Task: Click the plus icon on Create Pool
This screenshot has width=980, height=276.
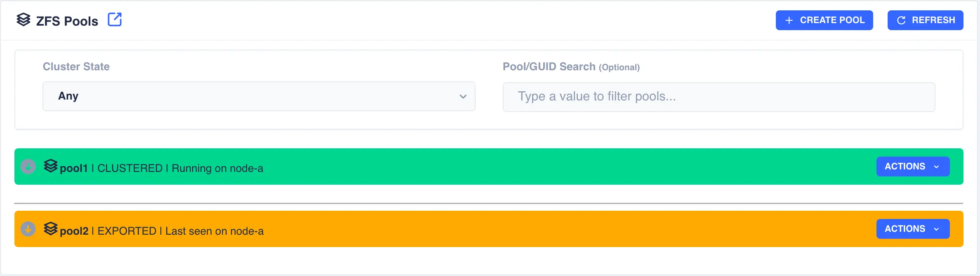Action: 789,20
